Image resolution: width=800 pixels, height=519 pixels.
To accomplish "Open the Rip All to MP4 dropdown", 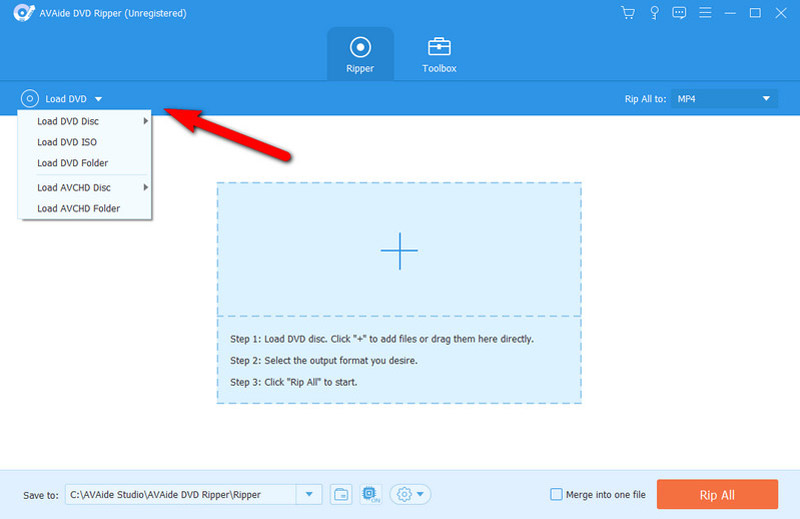I will point(724,98).
